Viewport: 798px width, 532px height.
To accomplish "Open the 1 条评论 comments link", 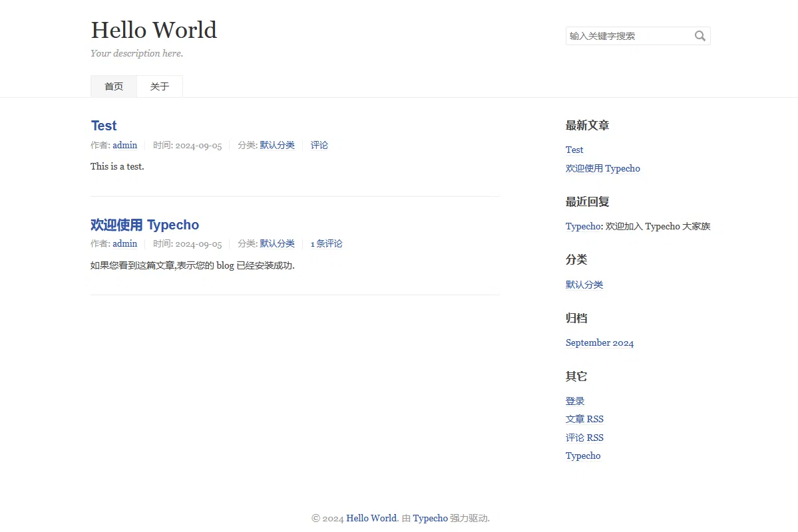I will coord(326,243).
